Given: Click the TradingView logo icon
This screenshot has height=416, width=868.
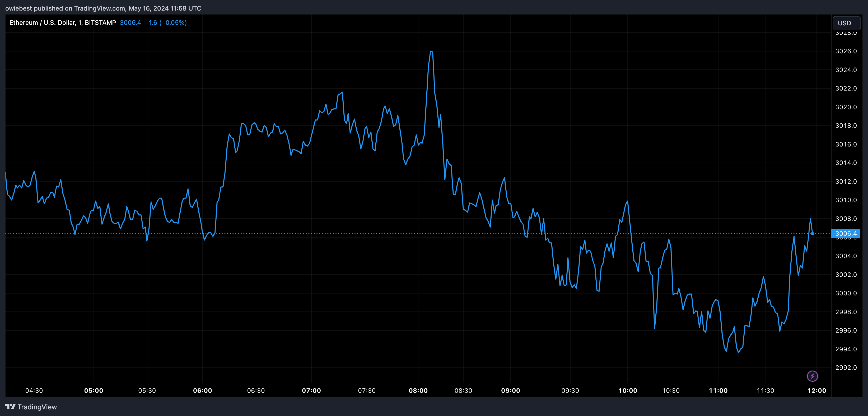Looking at the screenshot, I should (x=11, y=406).
